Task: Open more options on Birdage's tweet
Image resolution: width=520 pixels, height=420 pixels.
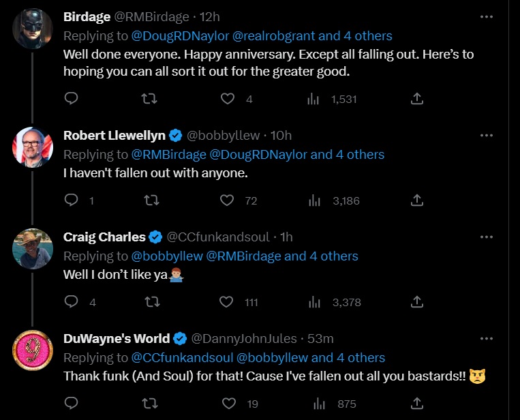Action: 486,16
